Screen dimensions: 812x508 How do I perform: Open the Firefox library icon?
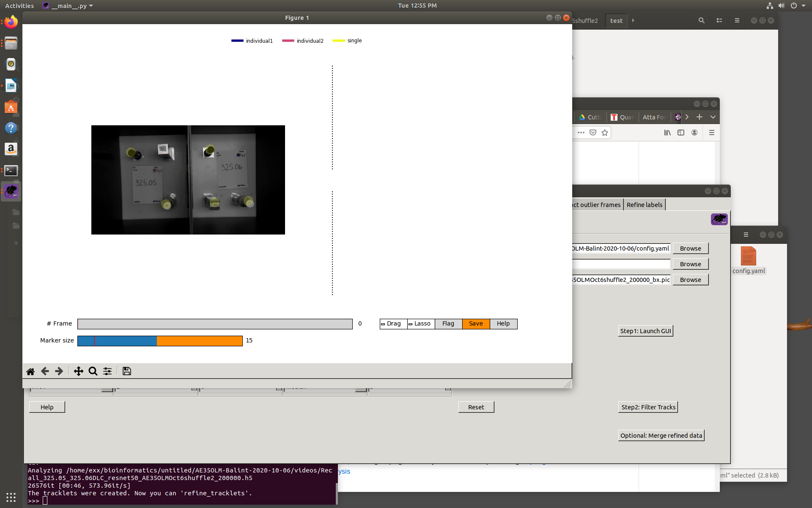coord(667,133)
